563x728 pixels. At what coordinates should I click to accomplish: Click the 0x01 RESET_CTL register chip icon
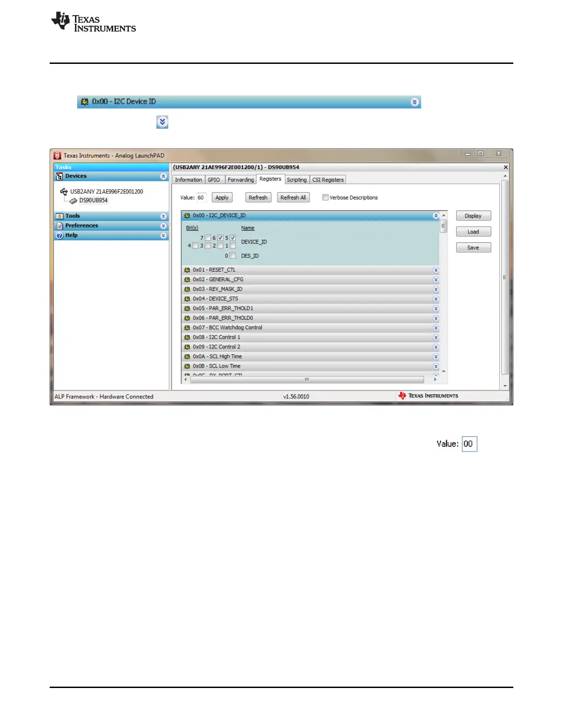187,270
